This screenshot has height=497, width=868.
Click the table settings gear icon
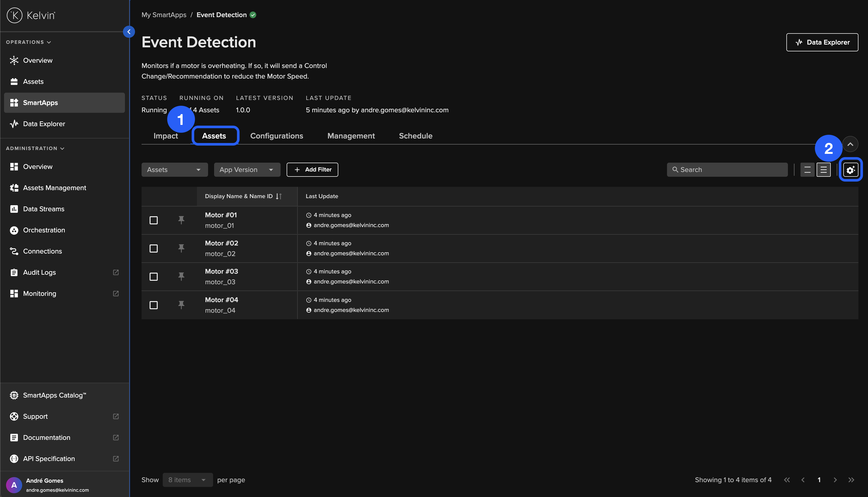point(850,170)
